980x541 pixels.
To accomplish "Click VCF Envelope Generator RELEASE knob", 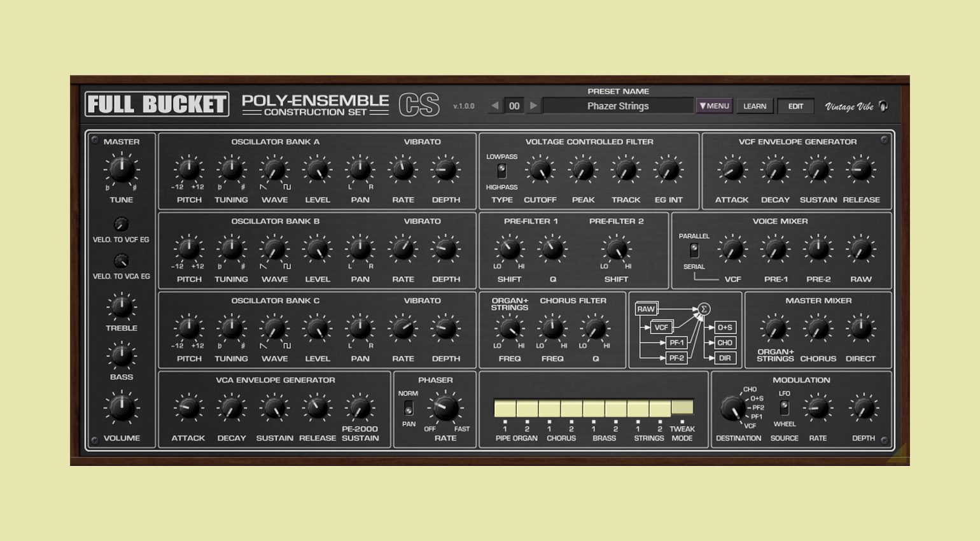I will (860, 170).
